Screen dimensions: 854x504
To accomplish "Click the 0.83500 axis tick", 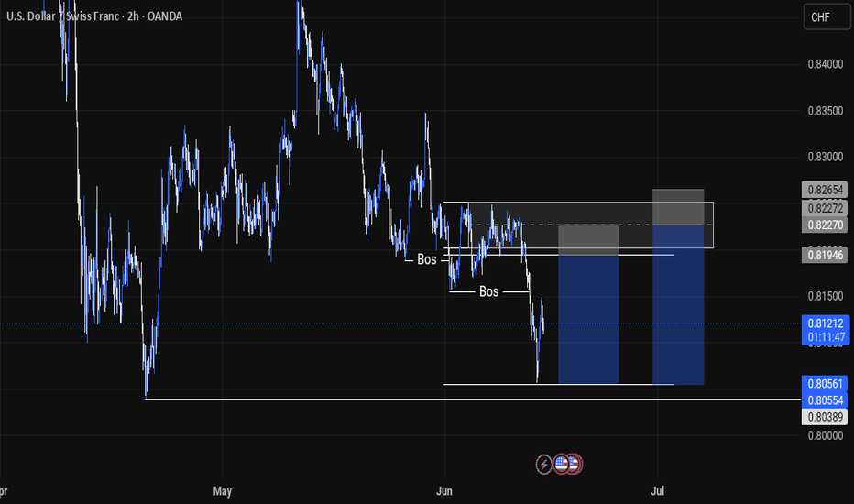I will tap(825, 111).
